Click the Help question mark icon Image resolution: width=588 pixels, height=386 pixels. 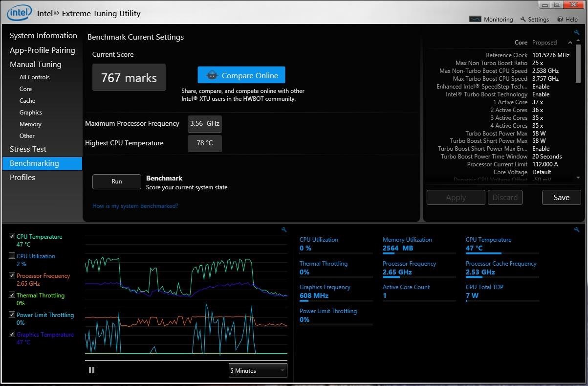560,19
